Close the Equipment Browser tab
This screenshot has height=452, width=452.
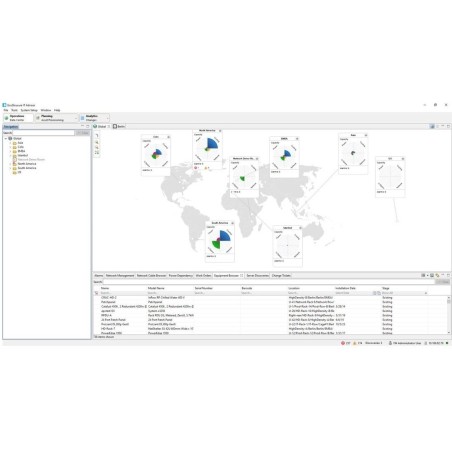pyautogui.click(x=242, y=276)
